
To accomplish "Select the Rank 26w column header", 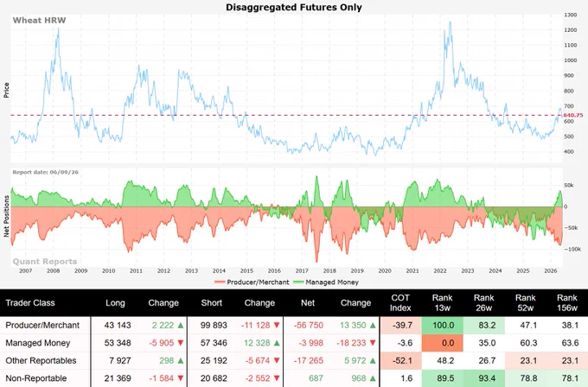I will tap(483, 302).
